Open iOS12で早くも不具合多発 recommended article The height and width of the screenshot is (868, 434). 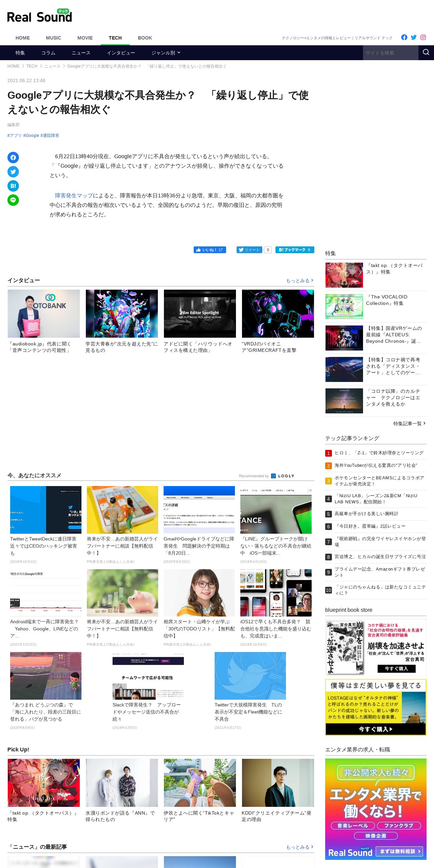coord(276,608)
